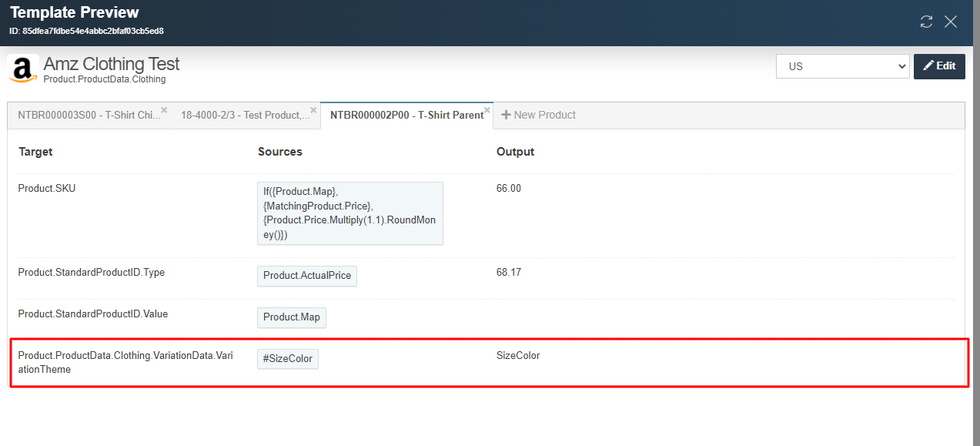980x446 pixels.
Task: Close the NTBR000002P00 T-Shirt Parent tab
Action: pos(487,109)
